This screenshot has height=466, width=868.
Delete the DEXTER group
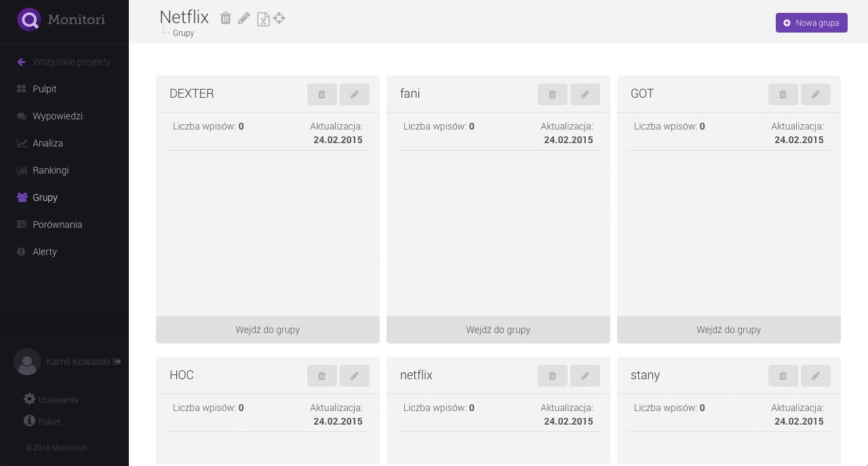[322, 94]
